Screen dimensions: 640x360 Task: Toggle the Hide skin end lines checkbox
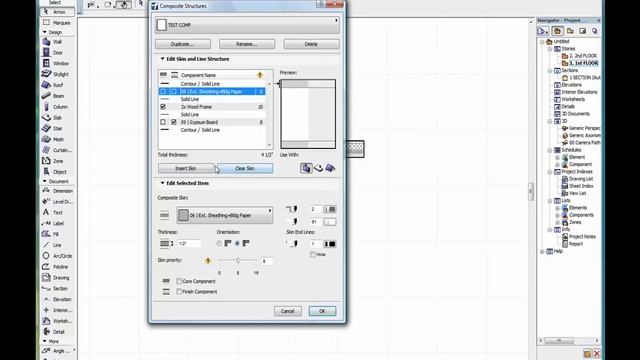(x=313, y=254)
